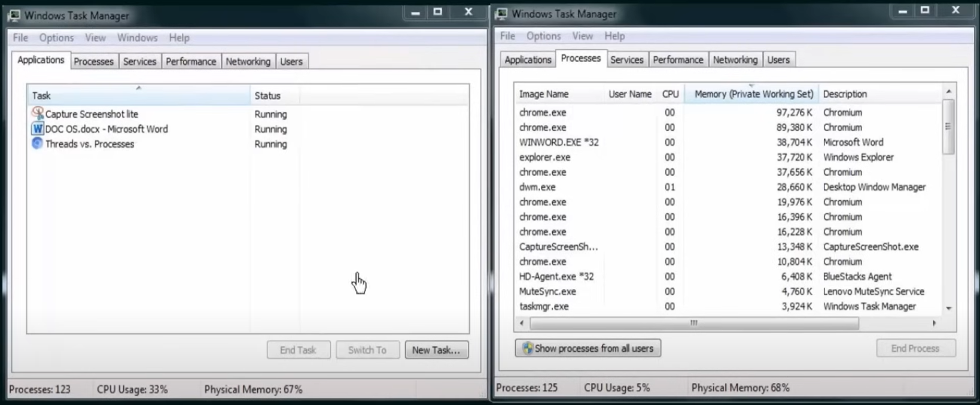Screen dimensions: 980x405
Task: Select the MuteSync.exe process row
Action: pyautogui.click(x=728, y=291)
